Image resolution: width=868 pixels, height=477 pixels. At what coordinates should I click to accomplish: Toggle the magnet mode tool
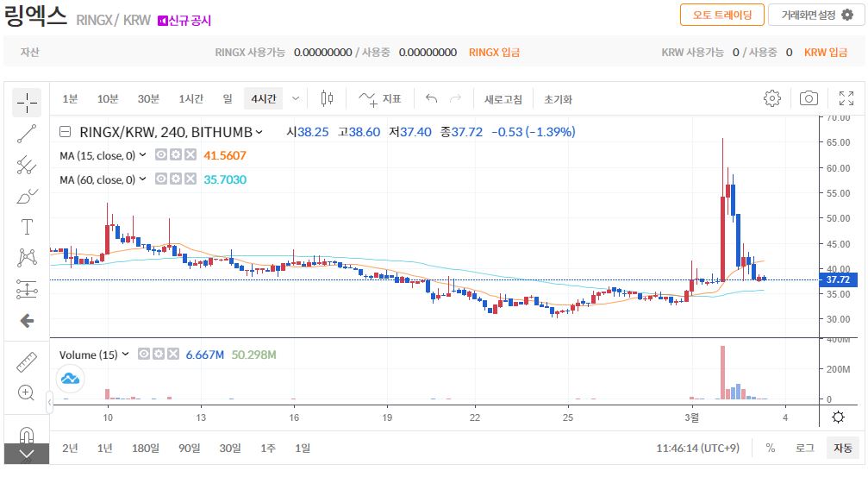tap(27, 435)
